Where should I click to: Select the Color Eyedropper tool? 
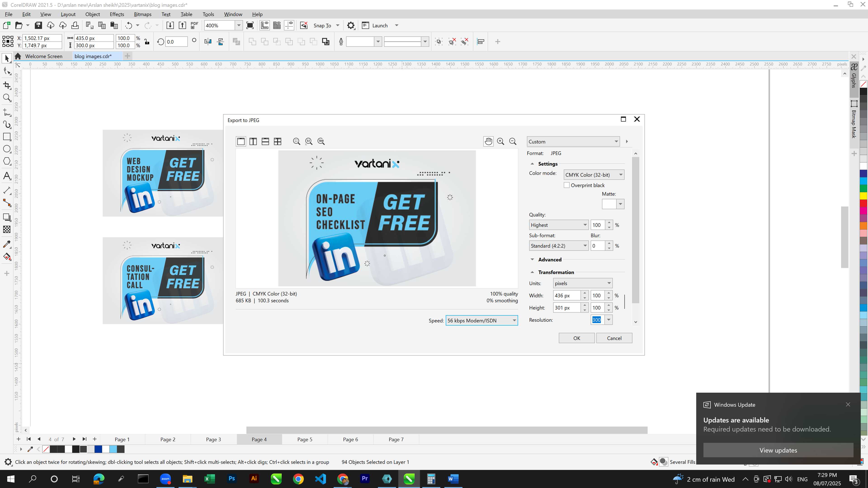pyautogui.click(x=7, y=244)
